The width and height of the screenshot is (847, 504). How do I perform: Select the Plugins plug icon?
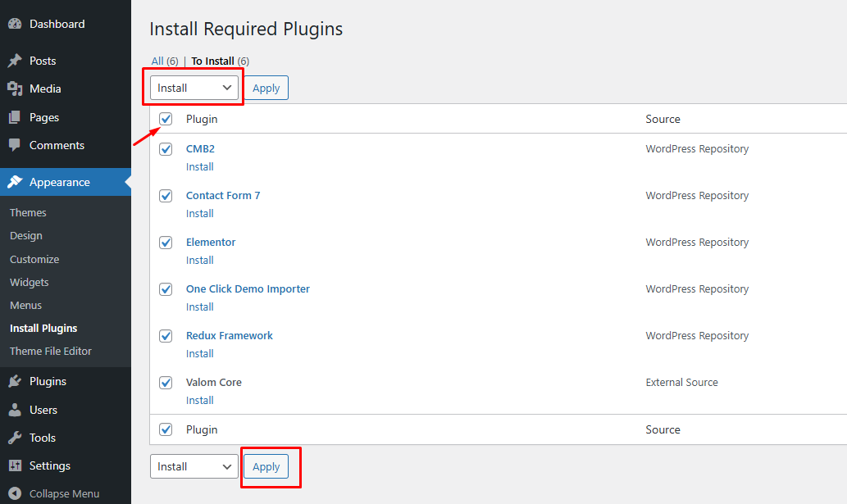coord(15,381)
